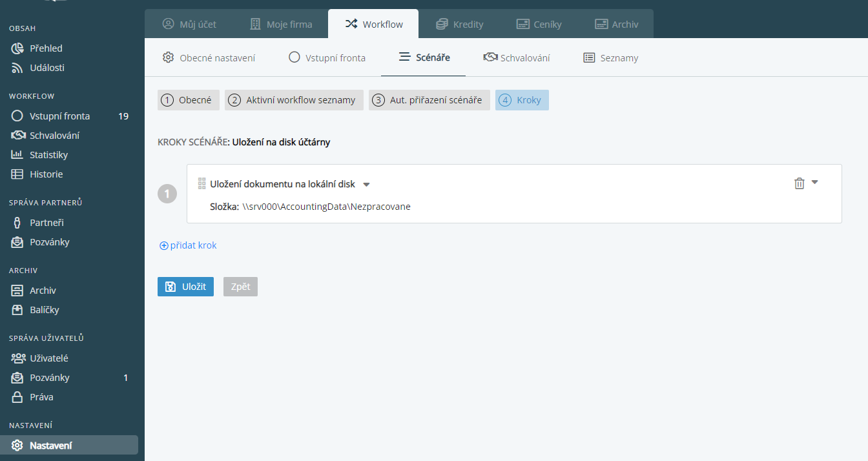Open Uživatelé in sidebar
This screenshot has width=868, height=461.
pos(48,358)
